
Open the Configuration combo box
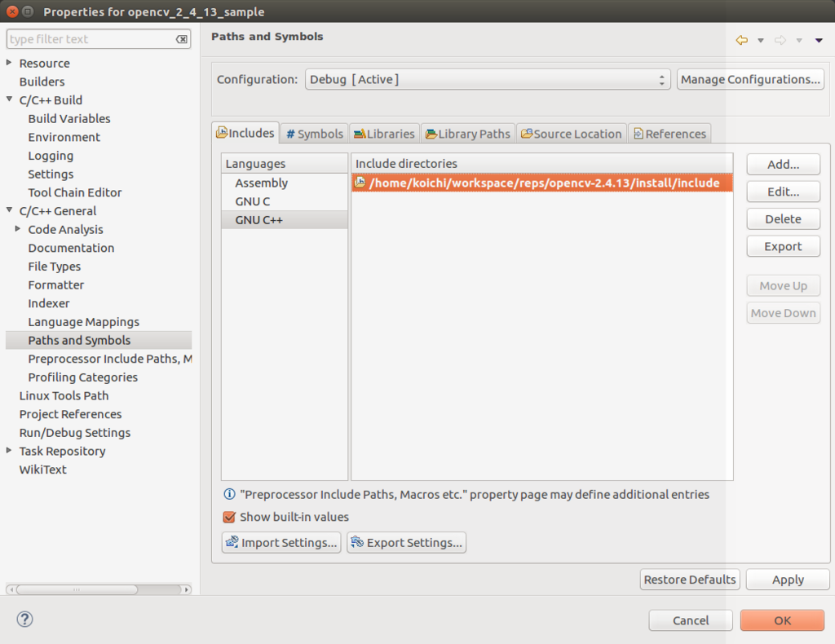tap(488, 79)
